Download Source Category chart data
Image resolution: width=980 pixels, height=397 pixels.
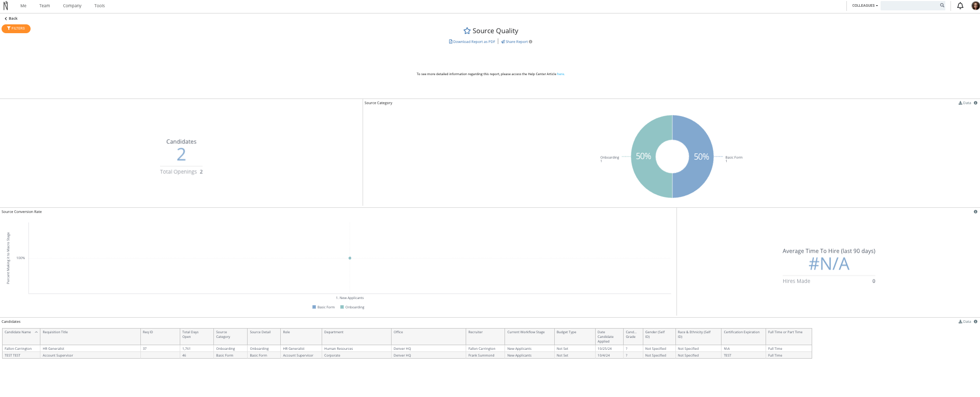(x=965, y=103)
